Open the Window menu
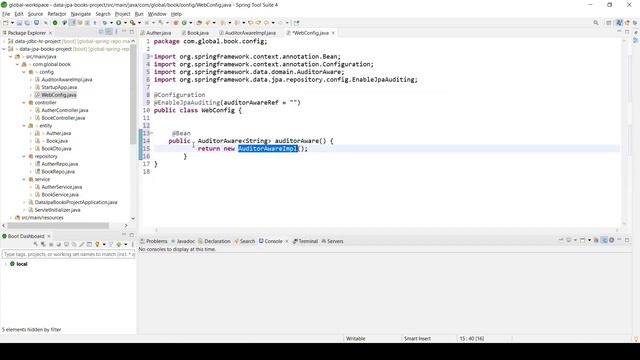The image size is (640, 360). (x=157, y=14)
